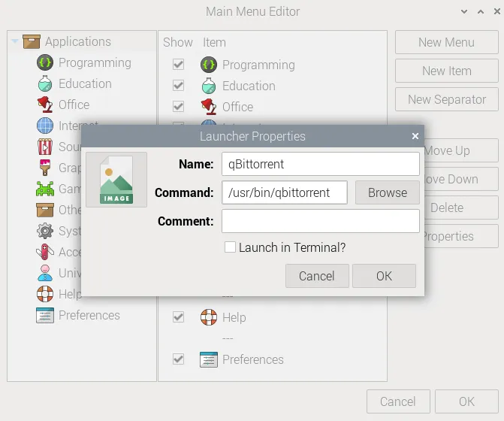Click Move Up button
The width and height of the screenshot is (504, 421).
click(461, 150)
